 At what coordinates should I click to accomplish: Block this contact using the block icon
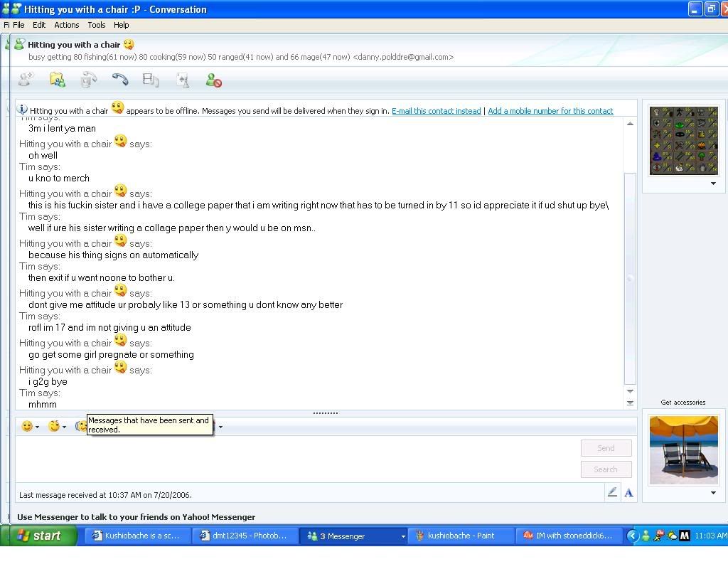214,81
